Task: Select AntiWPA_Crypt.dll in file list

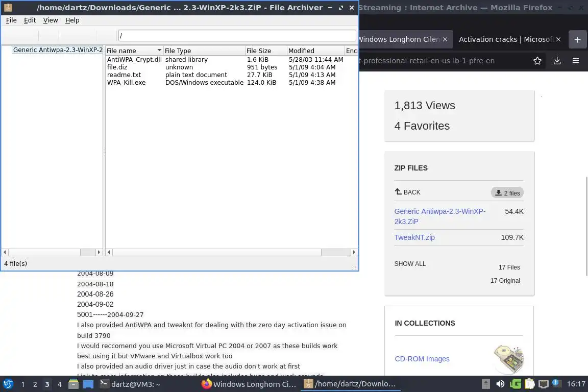Action: pyautogui.click(x=134, y=60)
